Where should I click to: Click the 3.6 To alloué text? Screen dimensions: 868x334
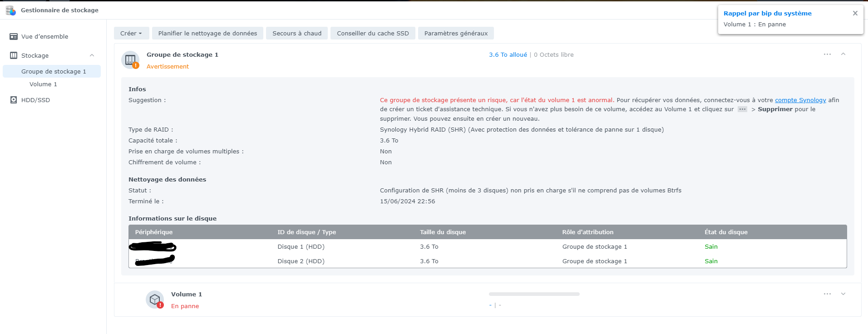coord(508,54)
